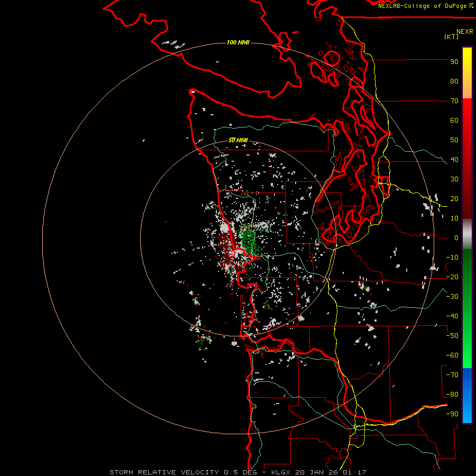
Task: Select the -50 scale value
Action: pos(452,336)
